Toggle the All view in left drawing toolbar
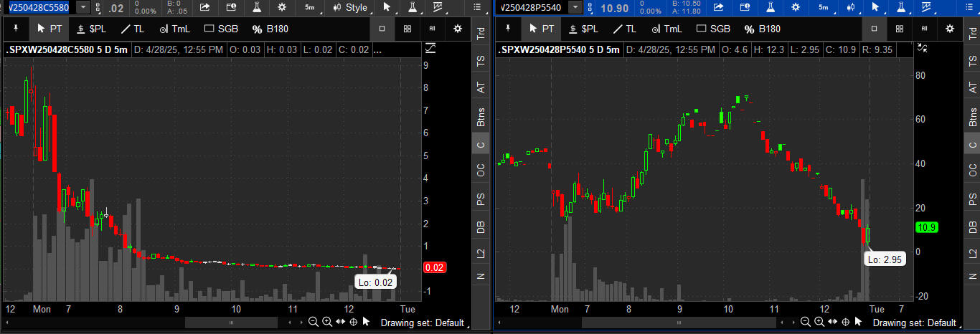This screenshot has height=334, width=980. [432, 29]
